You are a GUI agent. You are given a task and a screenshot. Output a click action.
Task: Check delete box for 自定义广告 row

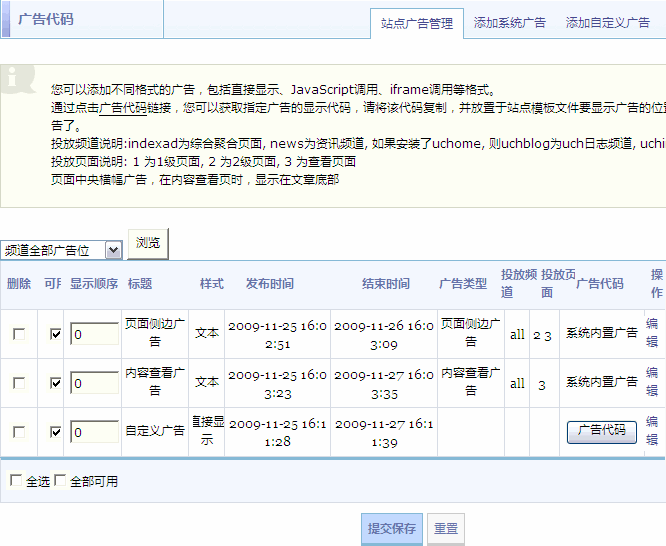point(18,432)
